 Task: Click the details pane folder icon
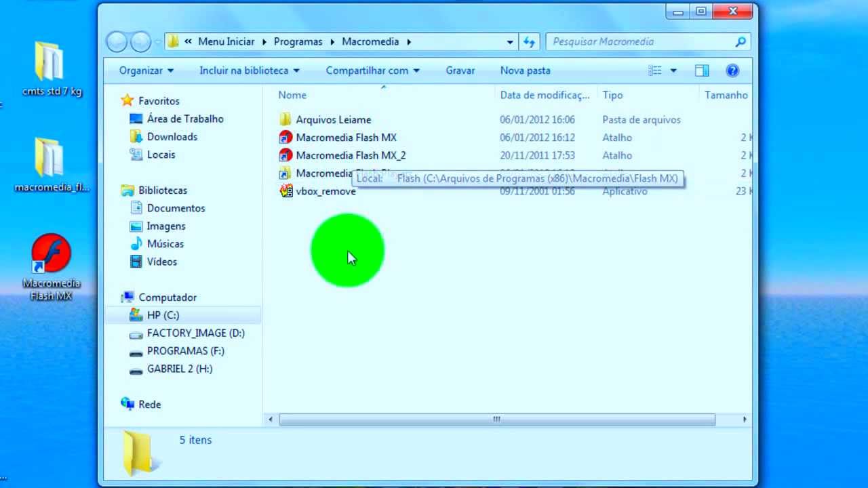140,452
